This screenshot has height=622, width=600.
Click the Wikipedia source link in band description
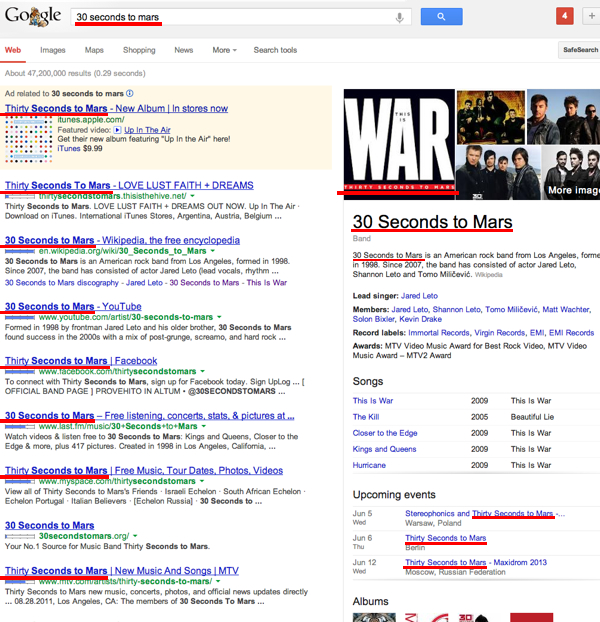tap(489, 275)
